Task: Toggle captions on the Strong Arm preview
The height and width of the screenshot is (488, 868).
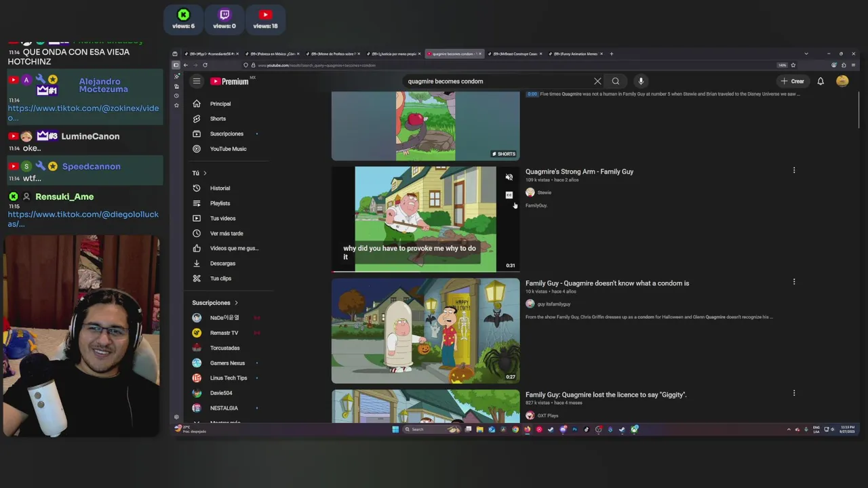Action: [x=509, y=195]
